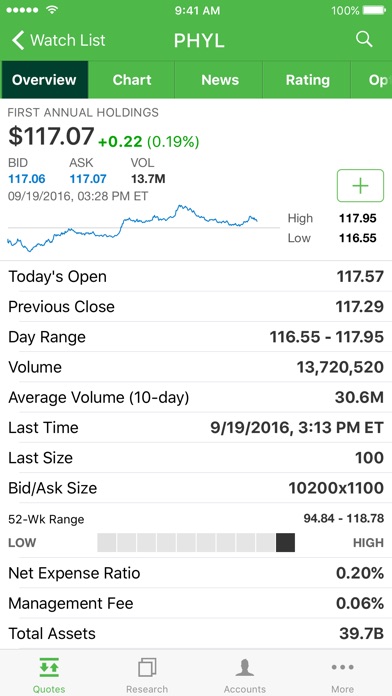
Task: Tap the battery icon in status bar
Action: point(374,10)
